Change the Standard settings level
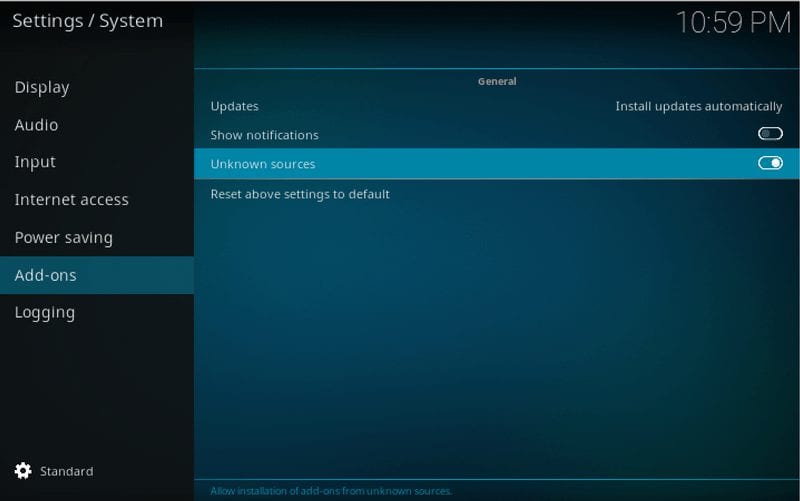This screenshot has height=501, width=800. click(66, 471)
